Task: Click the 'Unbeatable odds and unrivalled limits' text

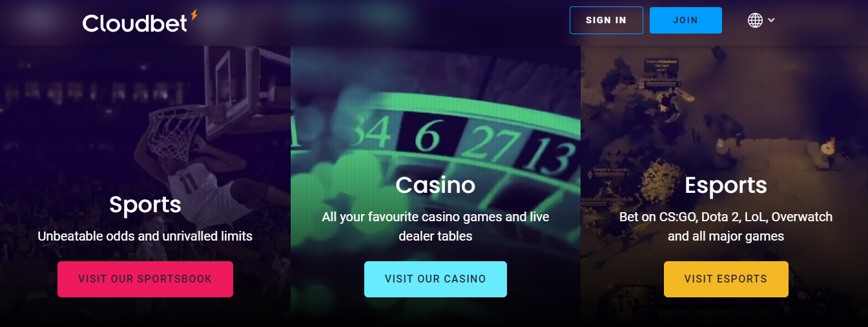Action: click(145, 236)
